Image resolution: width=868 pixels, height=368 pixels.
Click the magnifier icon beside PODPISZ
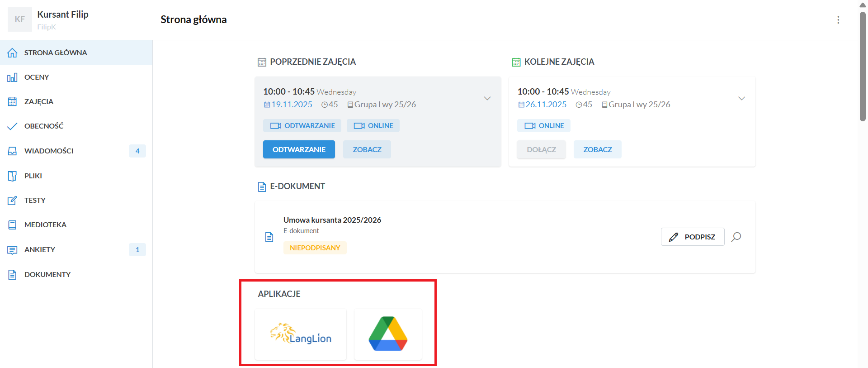click(x=736, y=237)
